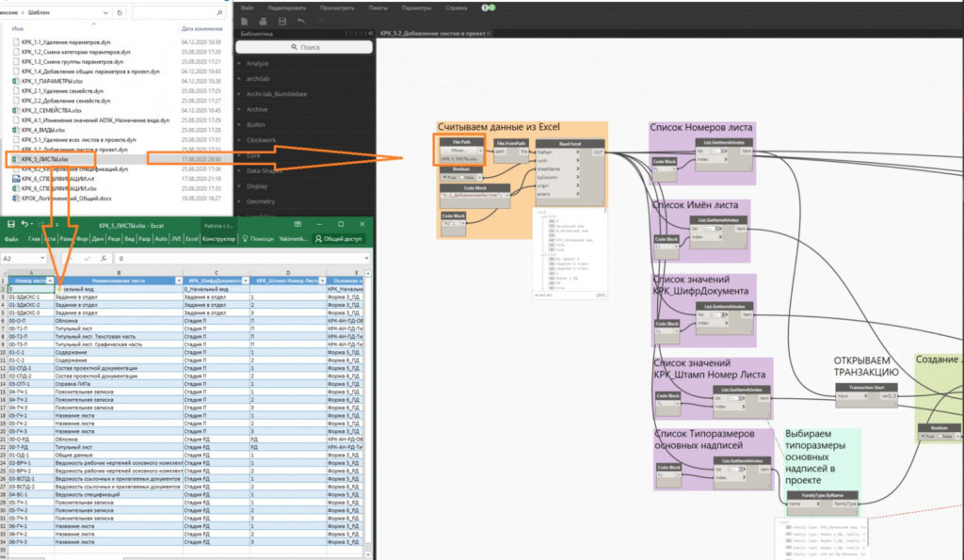Open filter dropdown for КРК_Штамп Номер Листа column
The height and width of the screenshot is (560, 964).
click(x=322, y=280)
